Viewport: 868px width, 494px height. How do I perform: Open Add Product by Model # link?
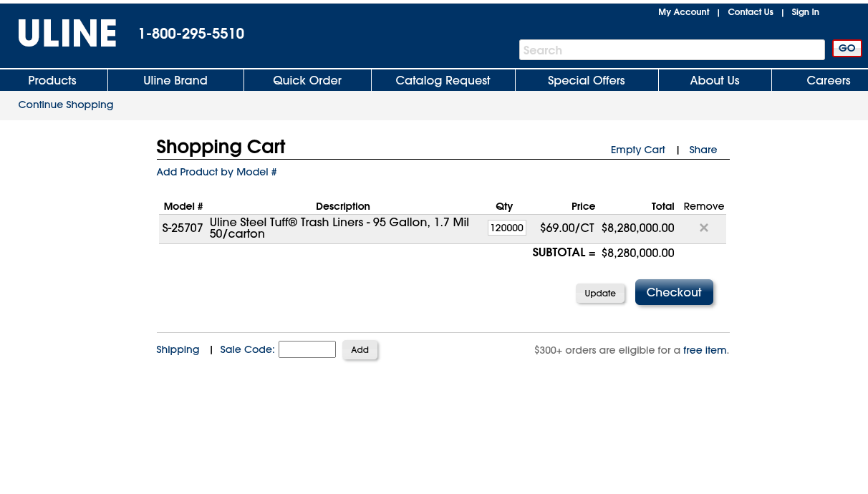tap(216, 172)
